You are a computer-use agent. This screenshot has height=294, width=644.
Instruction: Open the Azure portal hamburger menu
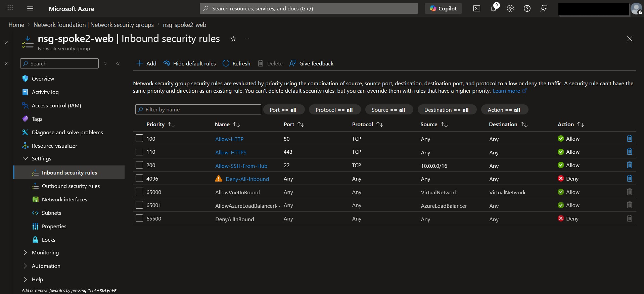coord(30,8)
